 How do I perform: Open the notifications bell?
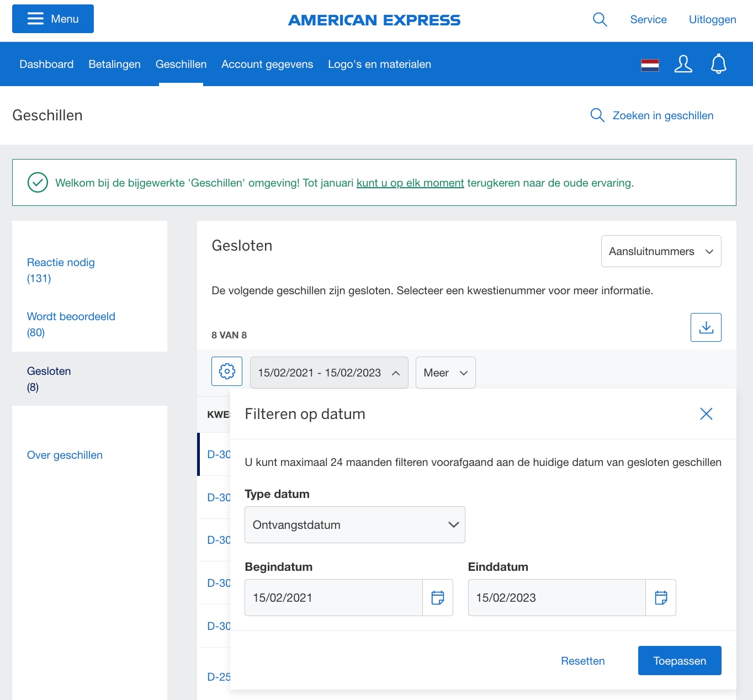click(718, 64)
